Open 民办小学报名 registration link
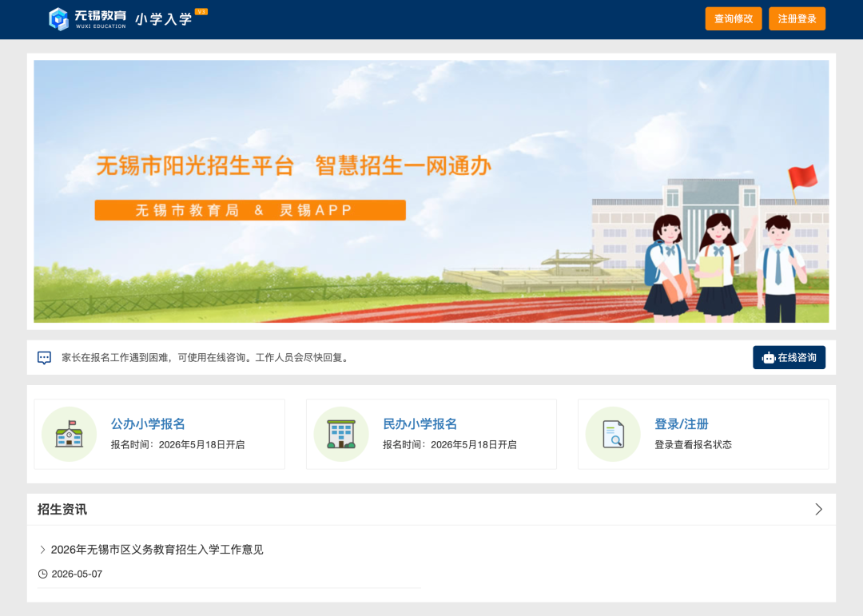Screen dimensions: 863x616 pyautogui.click(x=420, y=424)
